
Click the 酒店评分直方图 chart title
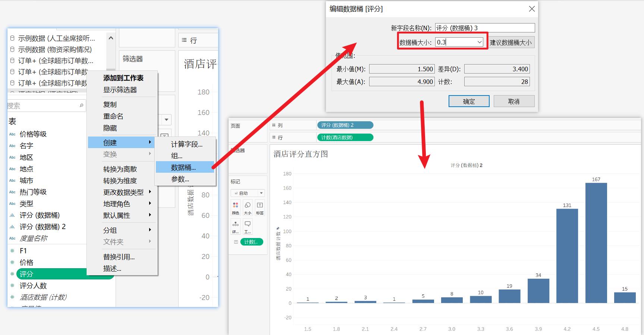(x=301, y=154)
